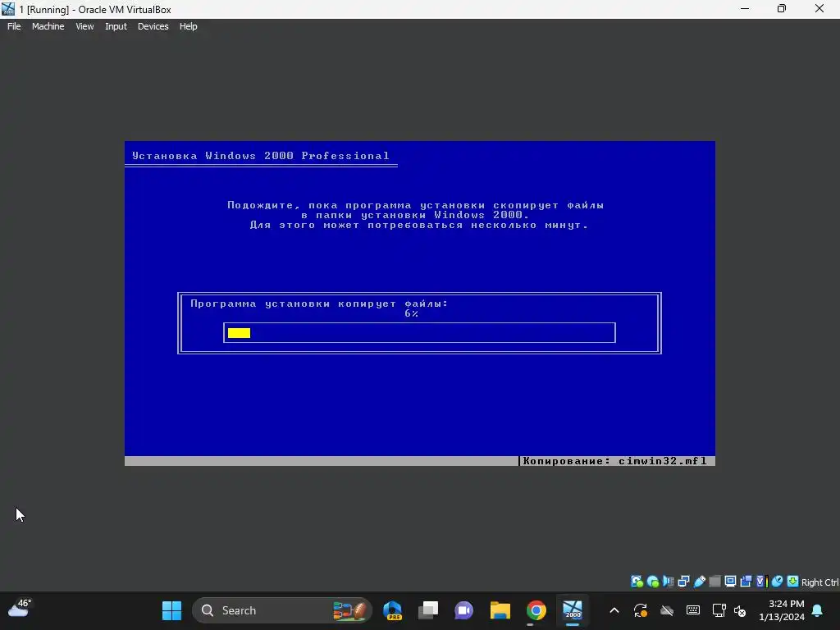Click the VirtualBox window title bar icon

[x=8, y=8]
